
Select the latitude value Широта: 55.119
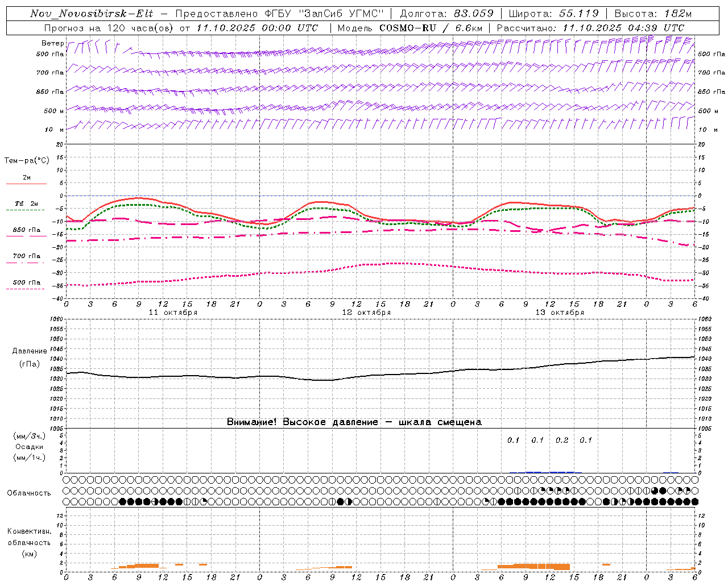coord(553,14)
